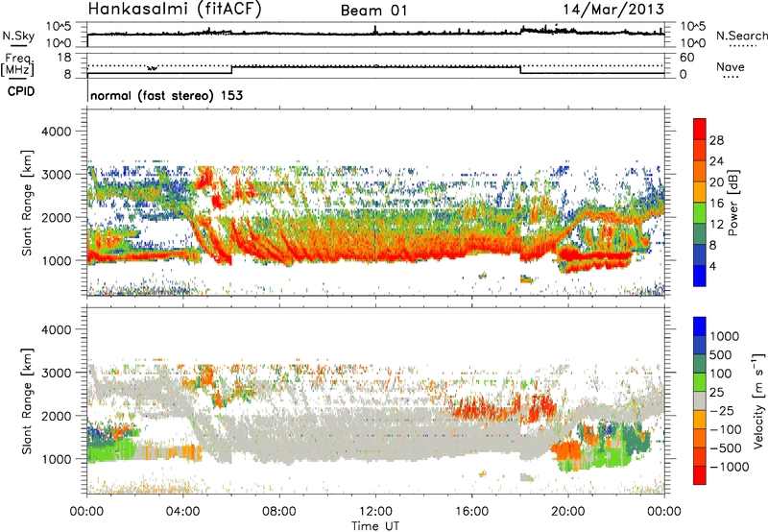Viewport: 768px width, 532px height.
Task: Click the 28 tick label on power colorbar
Action: pyautogui.click(x=716, y=140)
